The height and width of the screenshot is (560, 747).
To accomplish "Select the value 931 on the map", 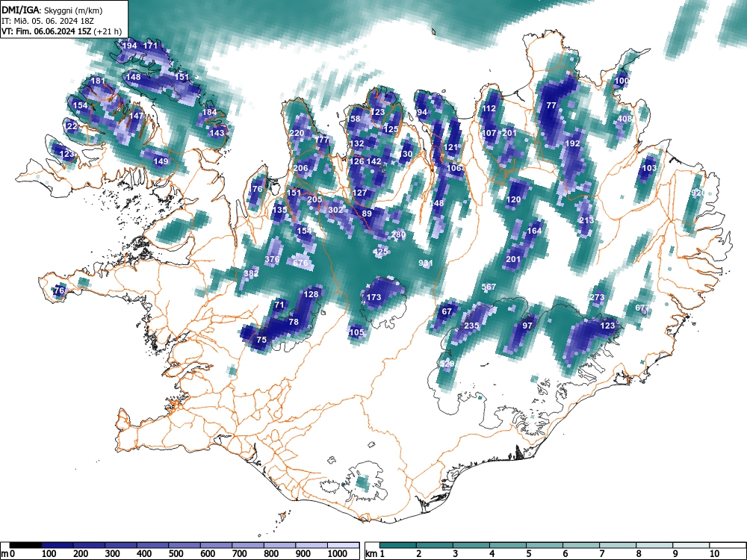I will (x=426, y=262).
